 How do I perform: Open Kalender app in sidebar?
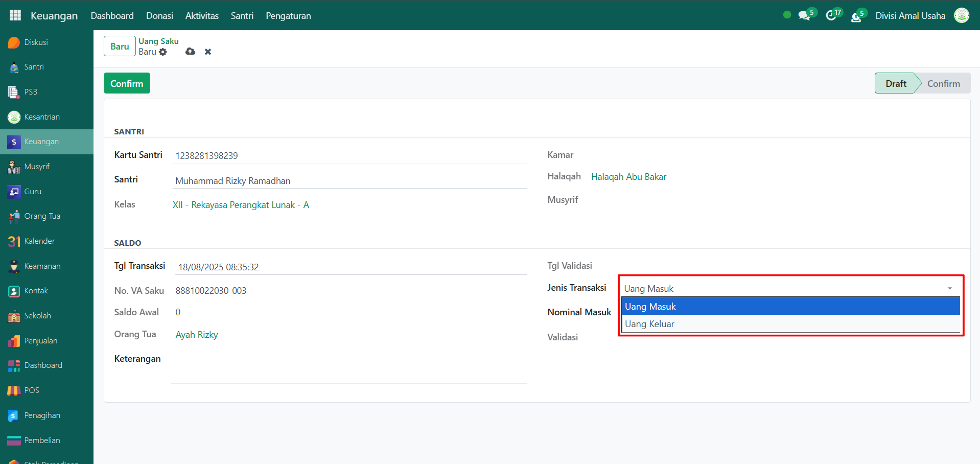pyautogui.click(x=39, y=241)
